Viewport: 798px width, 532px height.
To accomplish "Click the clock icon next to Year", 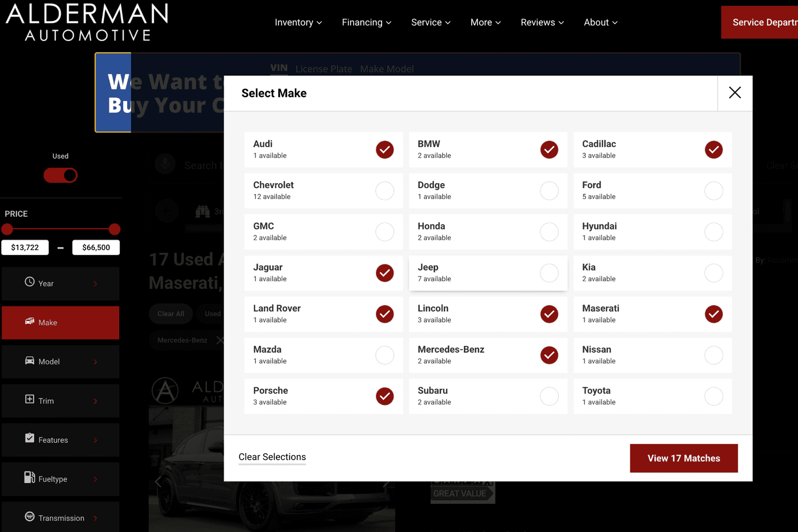I will (30, 282).
